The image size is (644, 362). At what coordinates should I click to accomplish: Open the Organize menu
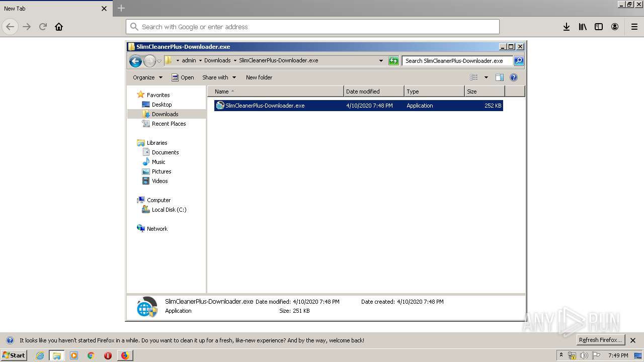(147, 77)
